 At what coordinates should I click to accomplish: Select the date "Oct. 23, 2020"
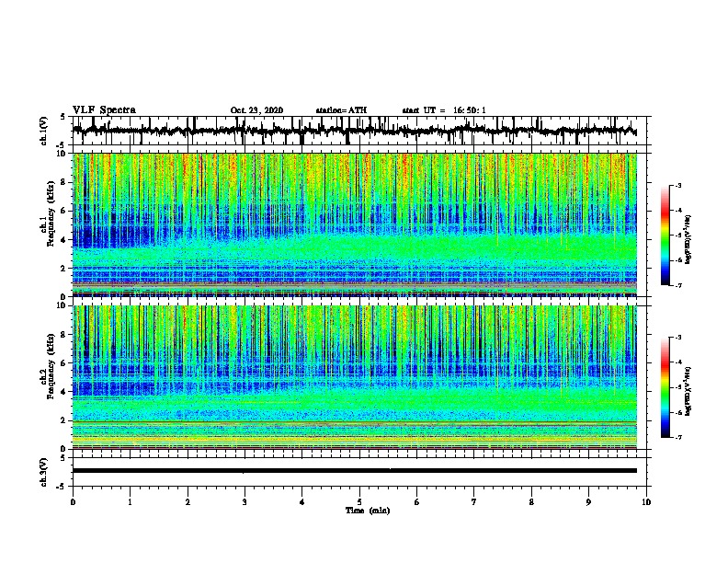(256, 110)
